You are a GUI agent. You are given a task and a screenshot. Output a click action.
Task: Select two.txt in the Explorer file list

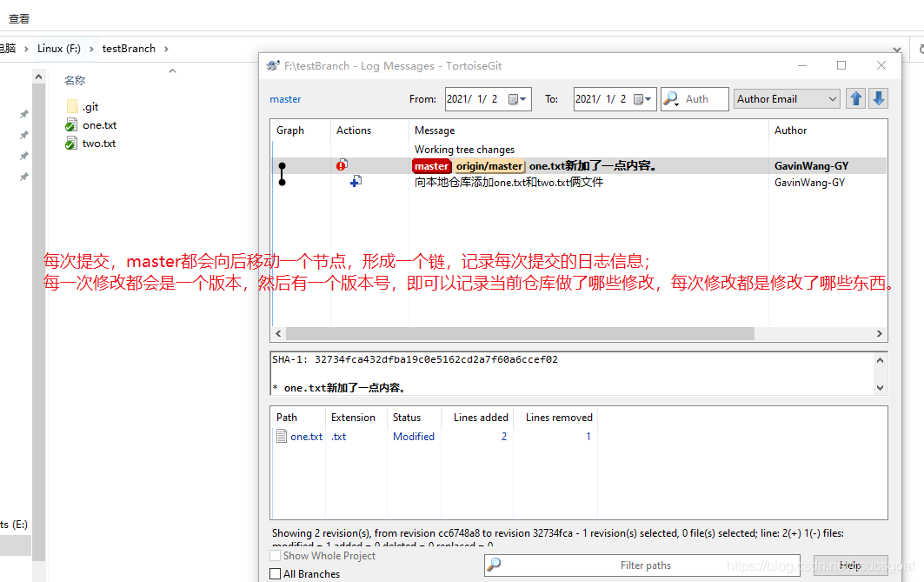pyautogui.click(x=90, y=144)
